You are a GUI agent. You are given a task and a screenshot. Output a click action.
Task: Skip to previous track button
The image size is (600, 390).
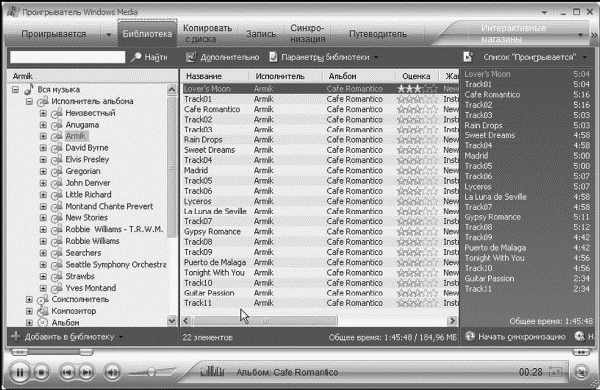[x=67, y=372]
